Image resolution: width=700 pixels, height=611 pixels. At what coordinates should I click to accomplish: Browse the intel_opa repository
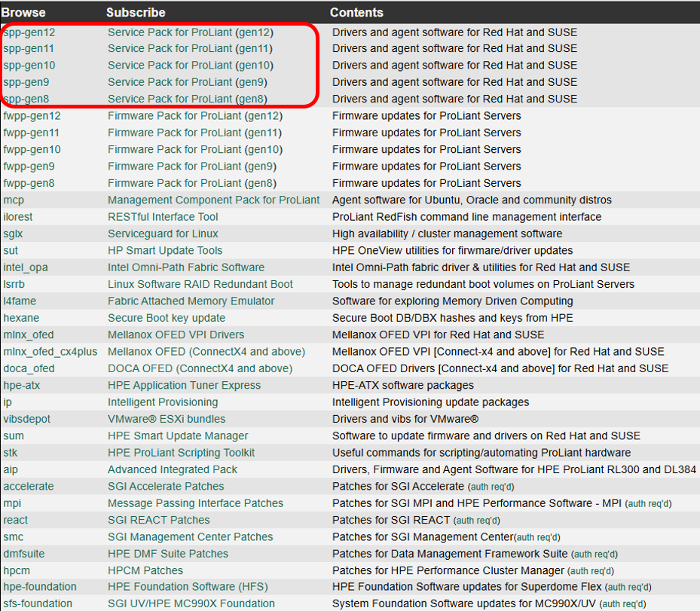pyautogui.click(x=26, y=267)
